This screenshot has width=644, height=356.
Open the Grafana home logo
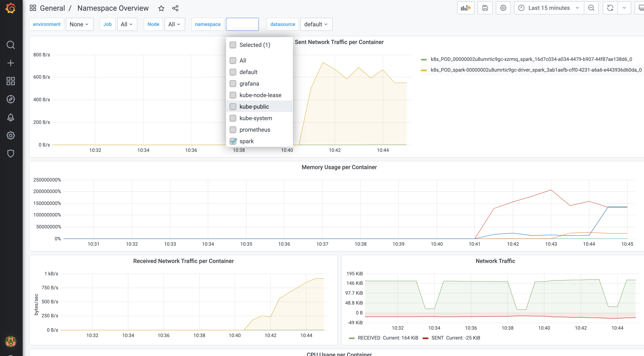pyautogui.click(x=10, y=8)
